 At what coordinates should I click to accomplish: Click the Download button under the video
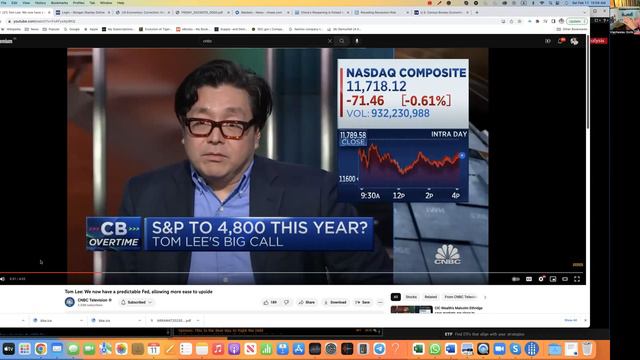point(335,302)
